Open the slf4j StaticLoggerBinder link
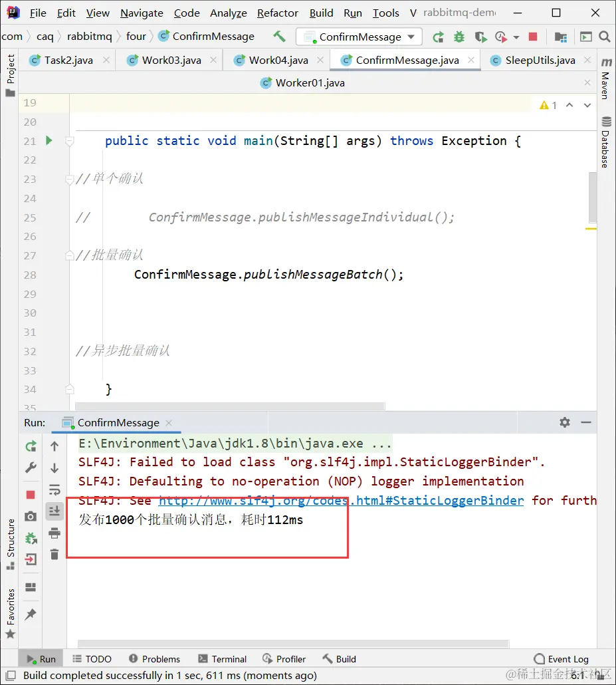 point(341,500)
